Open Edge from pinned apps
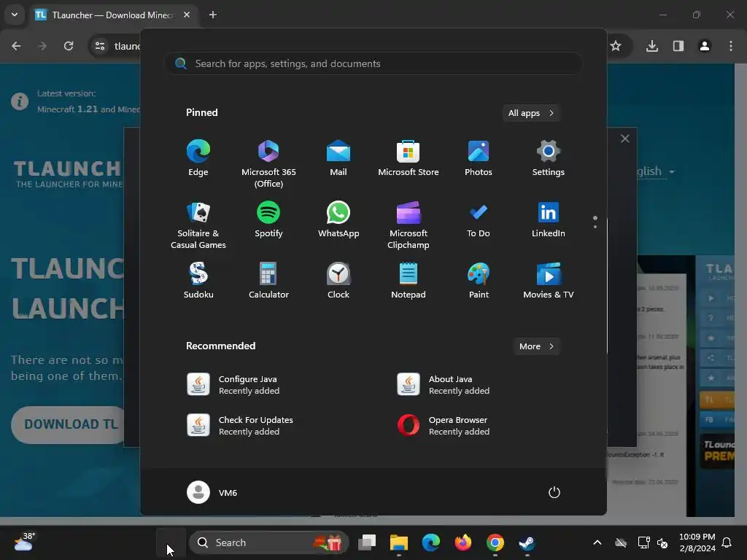This screenshot has height=560, width=747. click(x=198, y=158)
